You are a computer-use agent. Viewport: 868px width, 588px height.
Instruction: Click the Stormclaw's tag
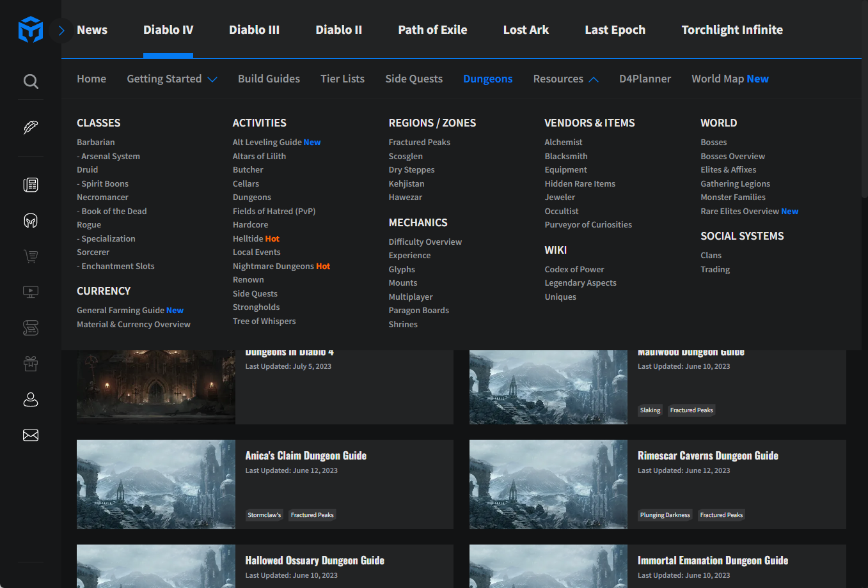pyautogui.click(x=264, y=515)
